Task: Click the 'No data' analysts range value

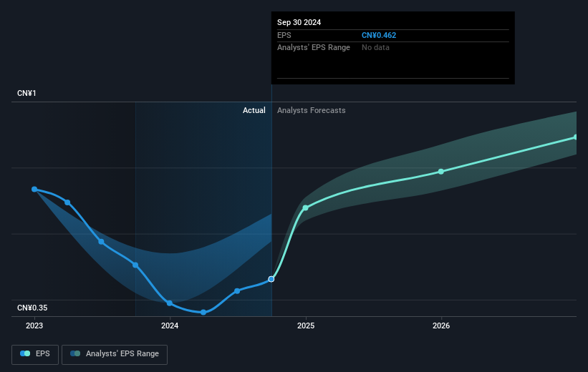Action: point(375,48)
